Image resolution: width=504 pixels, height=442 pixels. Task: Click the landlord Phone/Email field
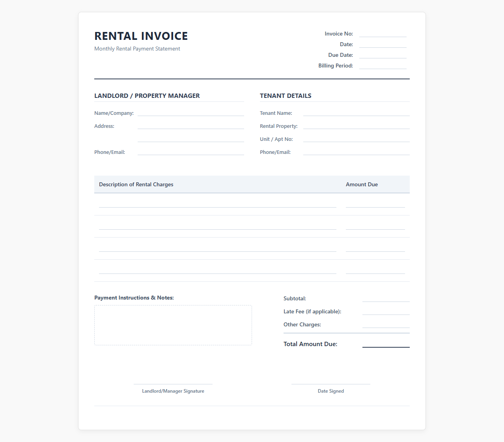click(x=191, y=151)
